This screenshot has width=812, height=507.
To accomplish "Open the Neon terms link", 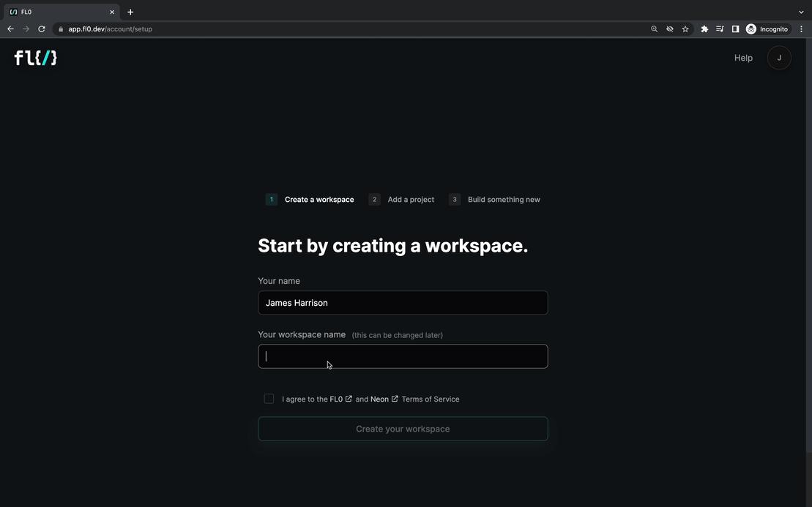I will pos(379,399).
